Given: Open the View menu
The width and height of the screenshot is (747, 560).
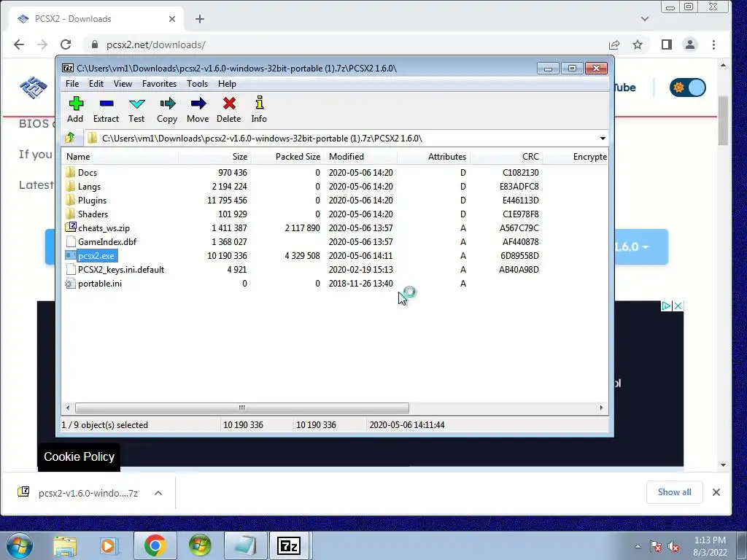Looking at the screenshot, I should coord(123,84).
